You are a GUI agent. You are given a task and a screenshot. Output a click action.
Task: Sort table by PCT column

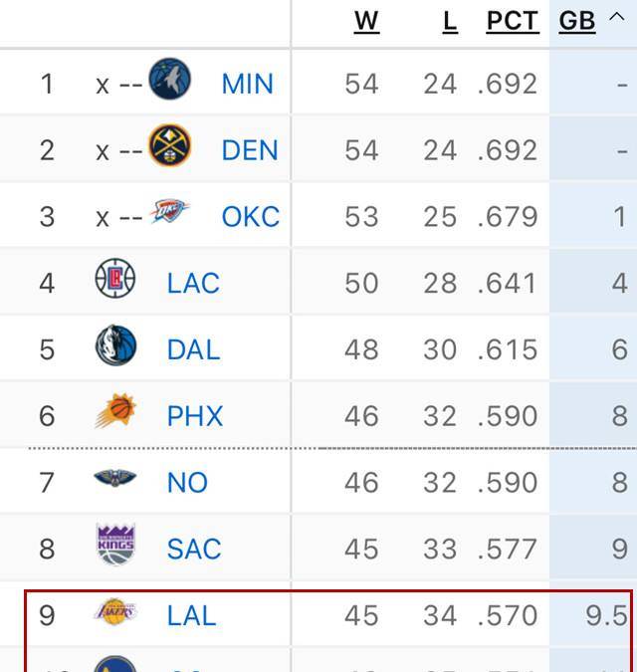[512, 21]
